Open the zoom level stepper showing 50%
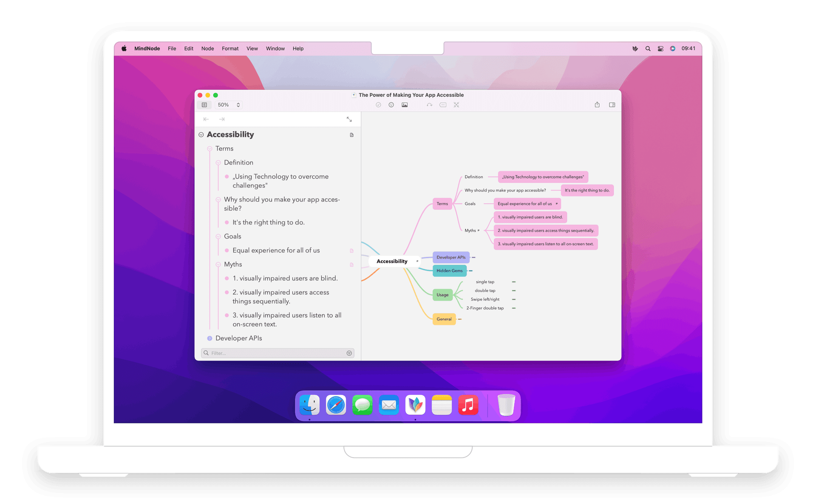Image resolution: width=816 pixels, height=504 pixels. point(238,104)
